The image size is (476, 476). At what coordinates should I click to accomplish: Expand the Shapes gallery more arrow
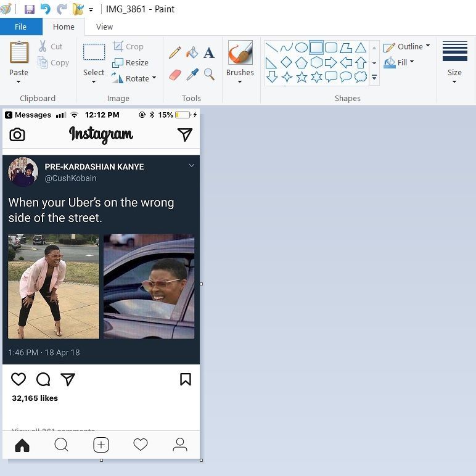point(374,78)
